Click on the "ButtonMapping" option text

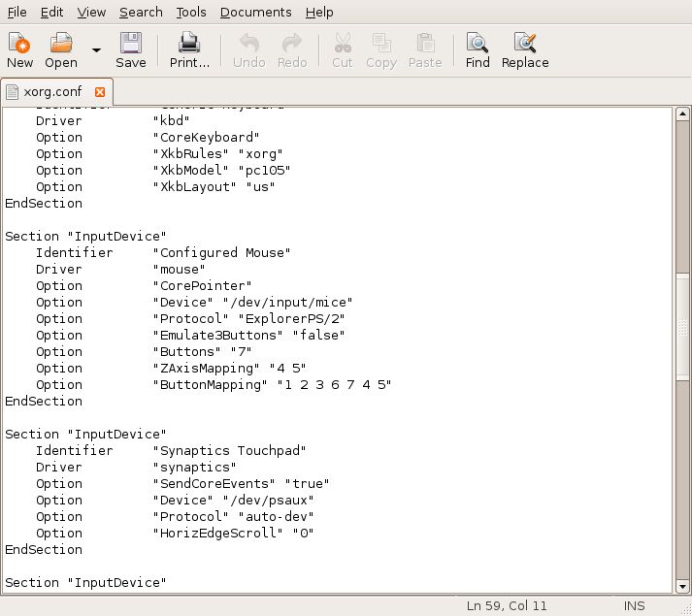[x=210, y=385]
